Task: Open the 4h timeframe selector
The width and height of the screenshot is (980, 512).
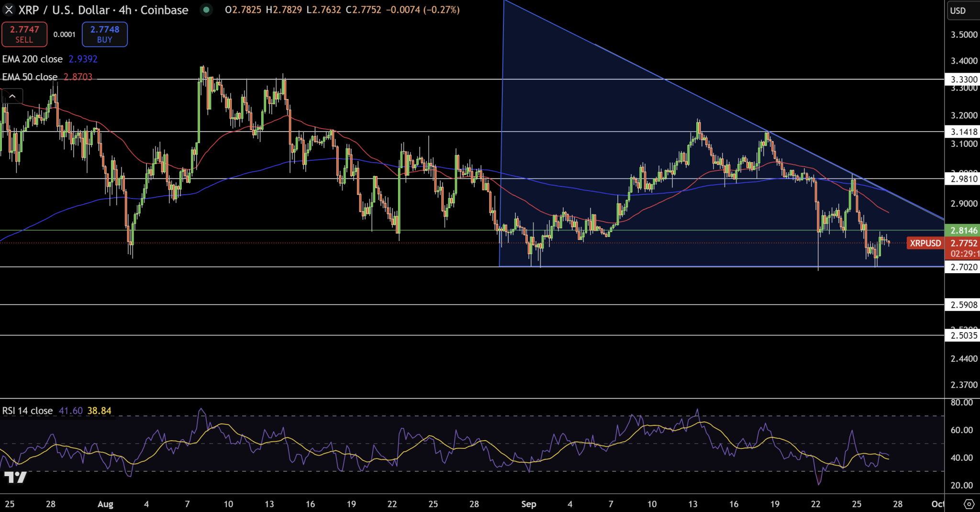Action: point(125,10)
